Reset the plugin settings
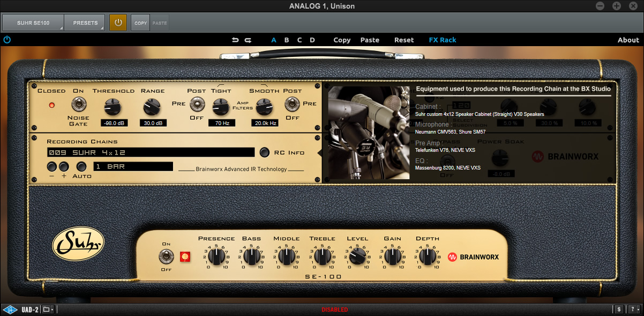This screenshot has width=644, height=316. coord(404,40)
